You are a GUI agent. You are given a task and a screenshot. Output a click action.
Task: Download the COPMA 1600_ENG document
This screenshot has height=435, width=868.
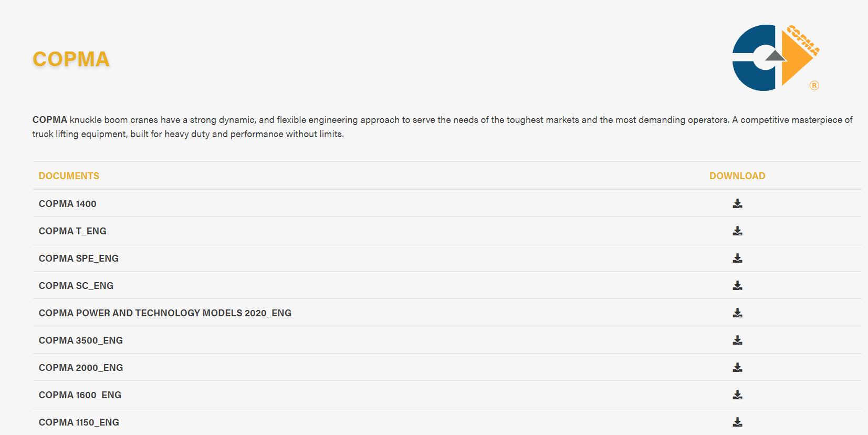coord(737,395)
